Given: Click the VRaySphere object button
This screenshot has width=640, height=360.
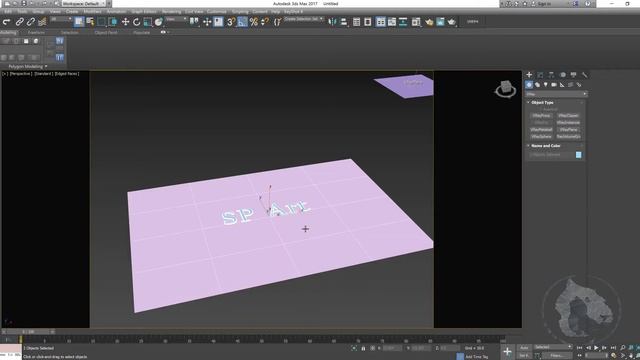Looking at the screenshot, I should tap(541, 137).
